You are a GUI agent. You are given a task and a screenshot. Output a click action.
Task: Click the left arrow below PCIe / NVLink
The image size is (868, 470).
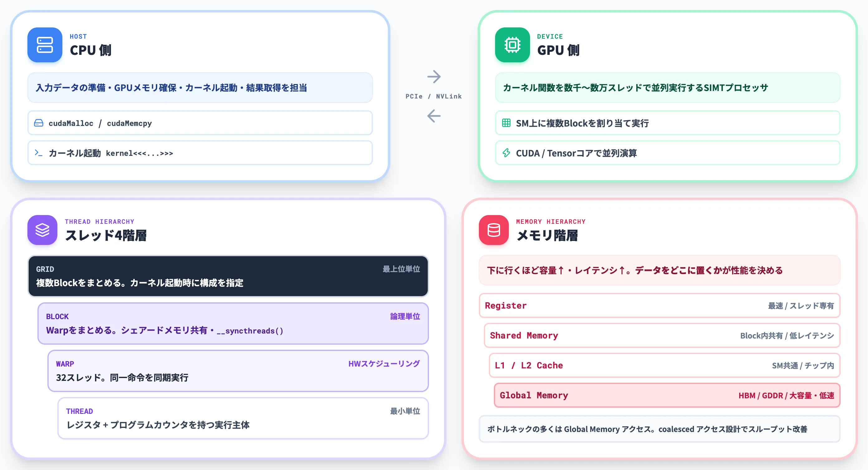[434, 116]
